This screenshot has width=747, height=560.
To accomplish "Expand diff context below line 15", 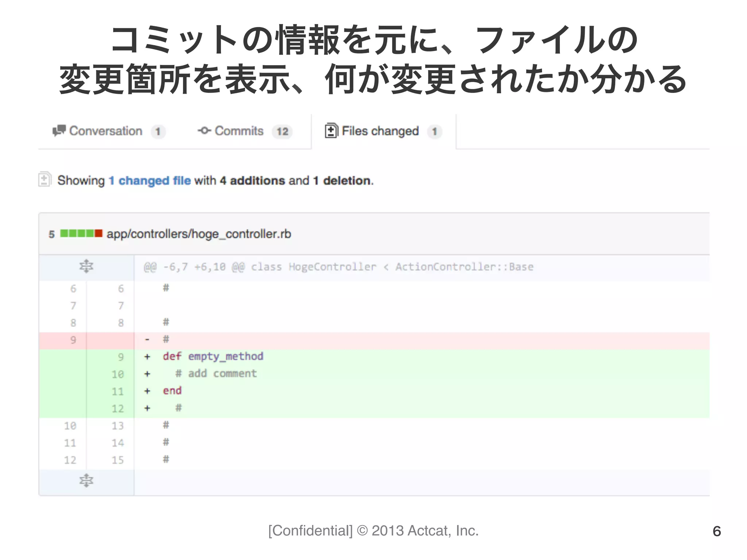I will [x=86, y=481].
